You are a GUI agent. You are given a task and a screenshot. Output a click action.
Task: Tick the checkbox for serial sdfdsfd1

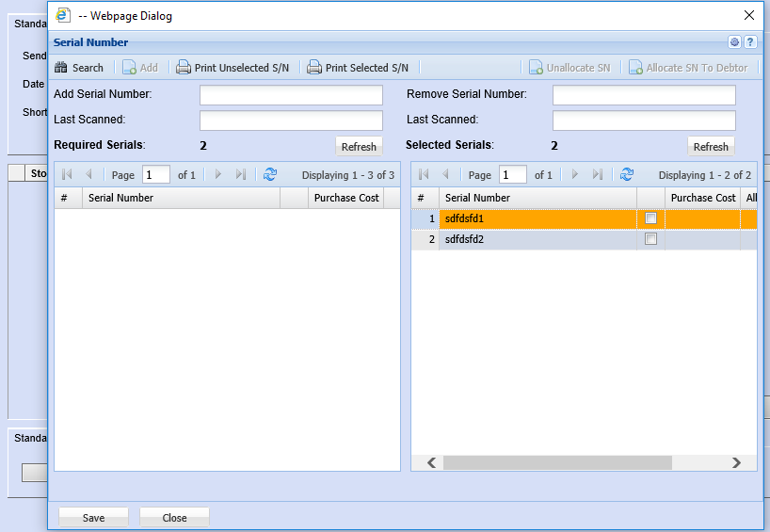pyautogui.click(x=650, y=218)
